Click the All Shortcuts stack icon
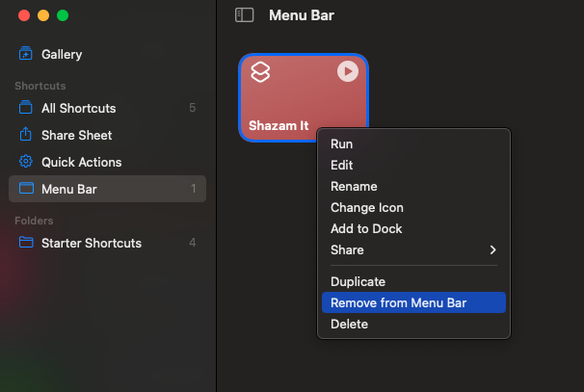Image resolution: width=584 pixels, height=392 pixels. click(x=26, y=108)
